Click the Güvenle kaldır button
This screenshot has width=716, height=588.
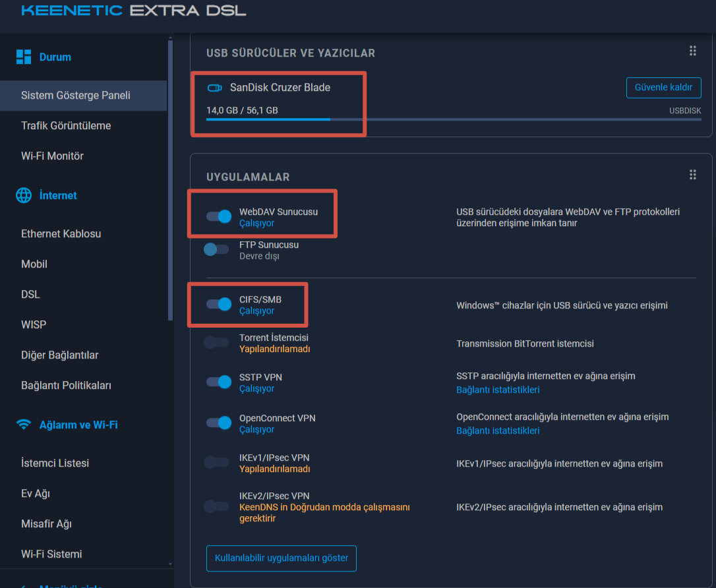tap(663, 88)
